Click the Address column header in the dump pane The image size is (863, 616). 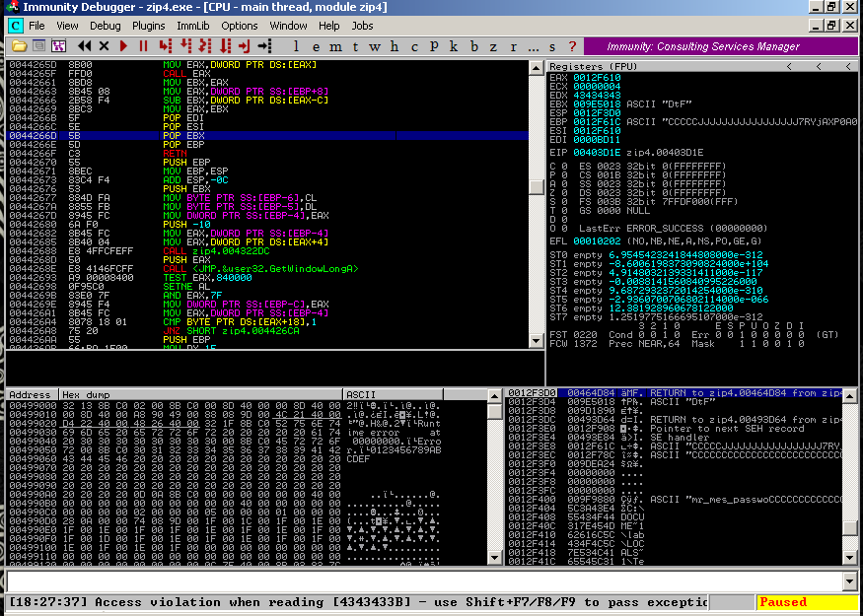coord(33,395)
